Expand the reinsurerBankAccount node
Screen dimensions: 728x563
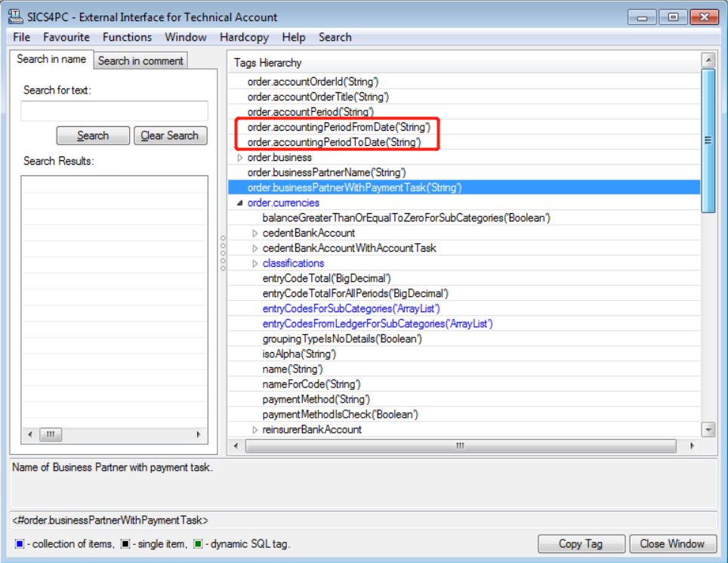[x=255, y=429]
